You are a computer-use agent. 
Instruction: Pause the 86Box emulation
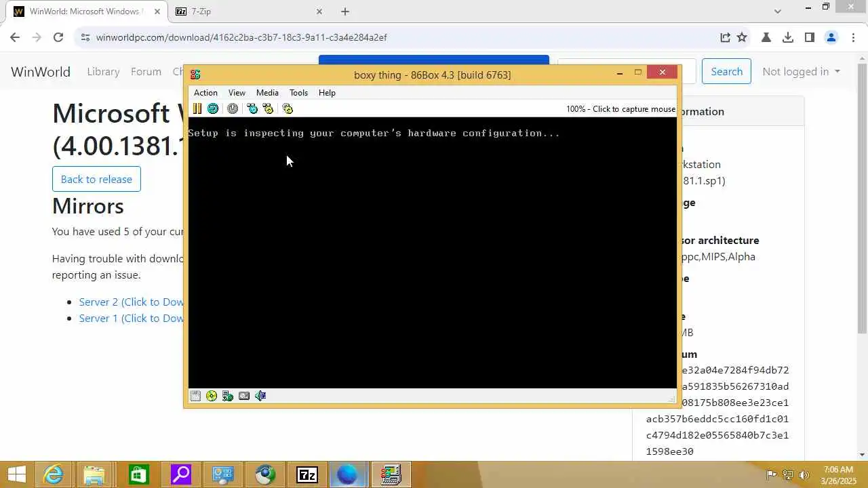tap(197, 108)
